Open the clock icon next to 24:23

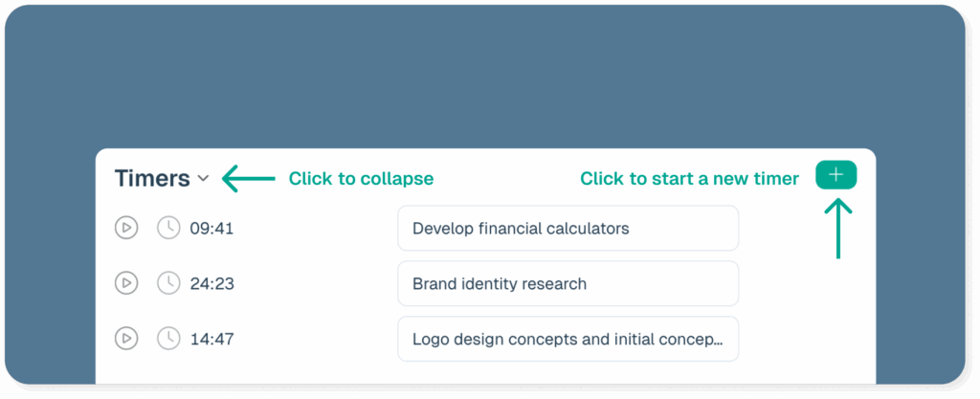pyautogui.click(x=168, y=283)
